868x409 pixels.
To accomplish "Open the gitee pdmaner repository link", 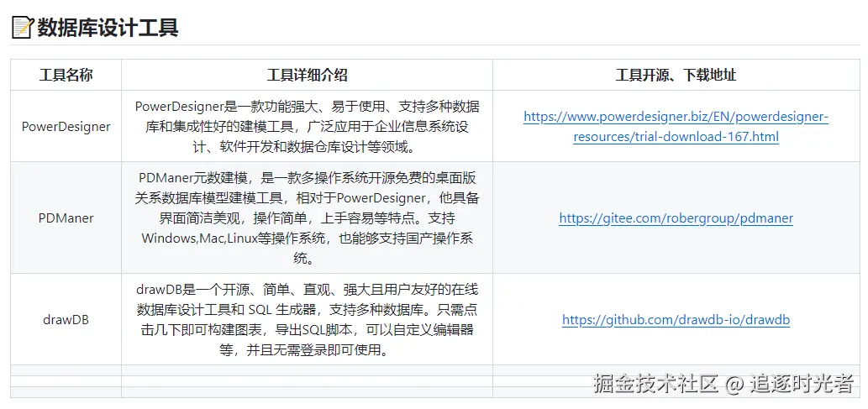I will 676,218.
